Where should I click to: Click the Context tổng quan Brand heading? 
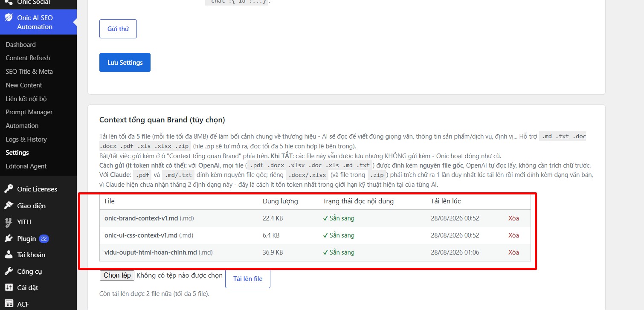162,120
